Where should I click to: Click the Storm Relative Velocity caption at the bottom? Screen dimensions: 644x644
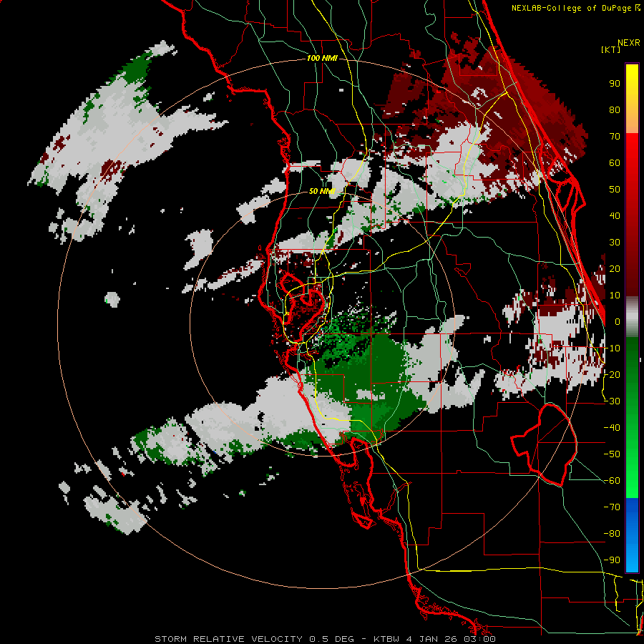[325, 639]
